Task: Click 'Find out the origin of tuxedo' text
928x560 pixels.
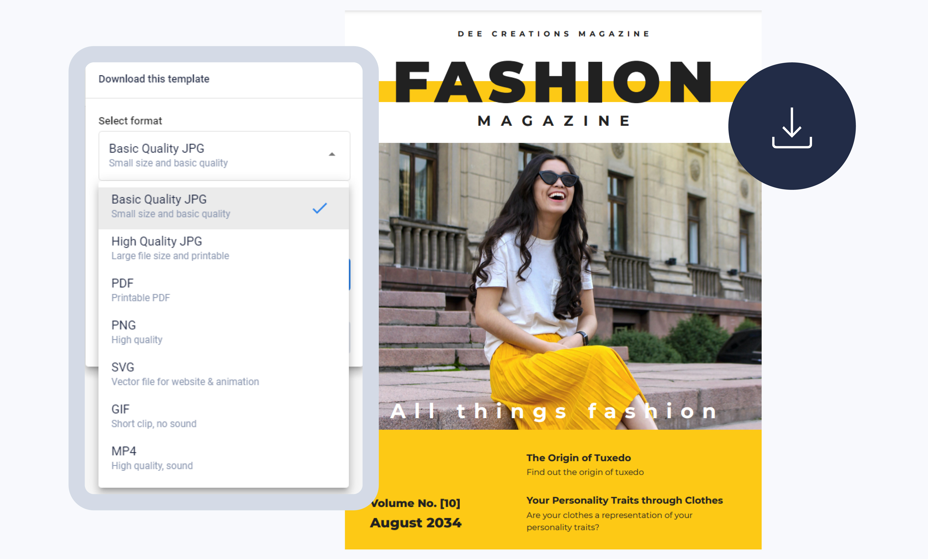Action: pyautogui.click(x=585, y=472)
